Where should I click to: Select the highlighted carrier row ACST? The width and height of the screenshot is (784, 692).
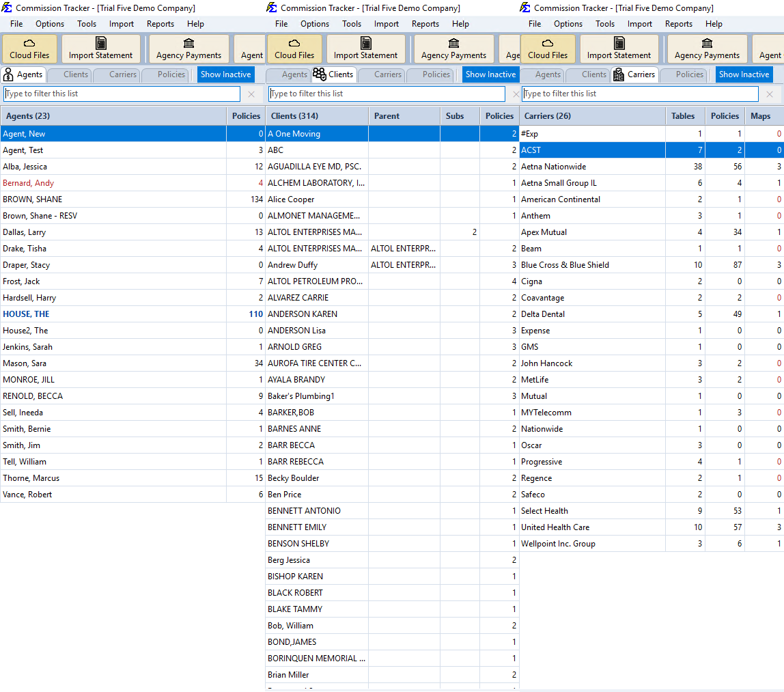click(x=652, y=150)
